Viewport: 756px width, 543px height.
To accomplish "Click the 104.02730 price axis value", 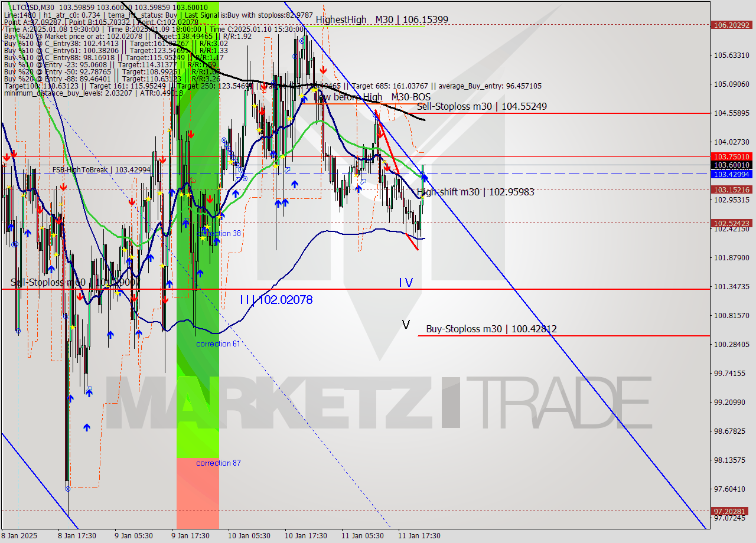I will tap(732, 142).
